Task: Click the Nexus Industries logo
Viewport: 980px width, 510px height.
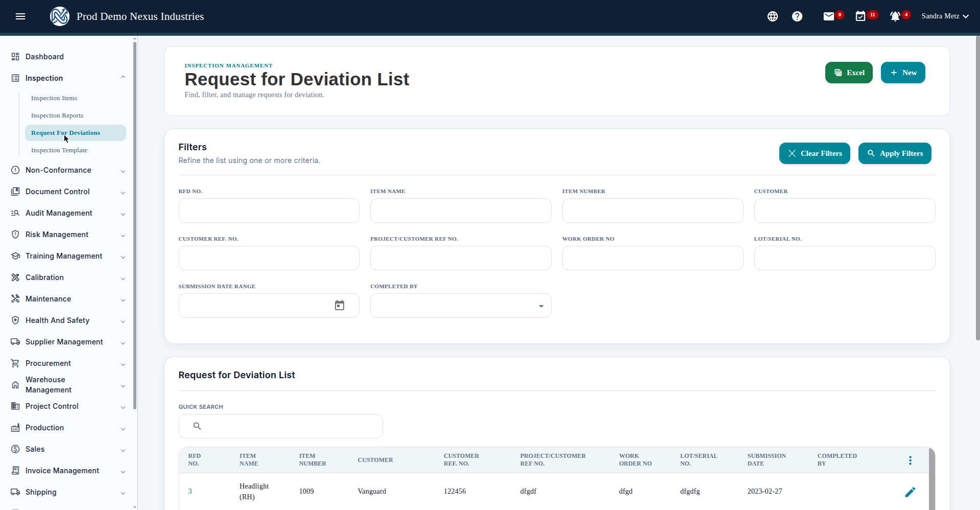Action: click(60, 16)
